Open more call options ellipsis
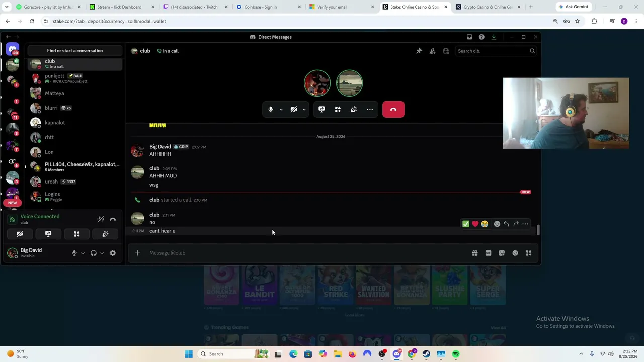Image resolution: width=644 pixels, height=362 pixels. (370, 109)
